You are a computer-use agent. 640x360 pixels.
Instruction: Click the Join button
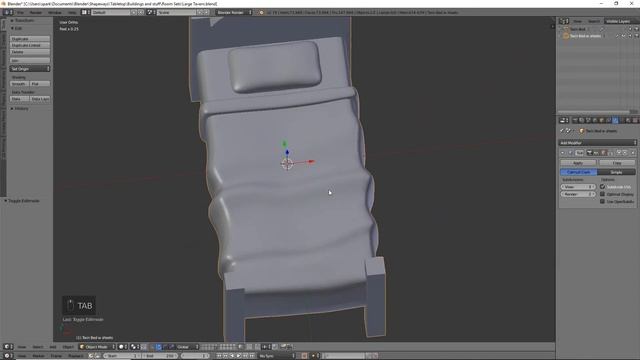point(30,60)
